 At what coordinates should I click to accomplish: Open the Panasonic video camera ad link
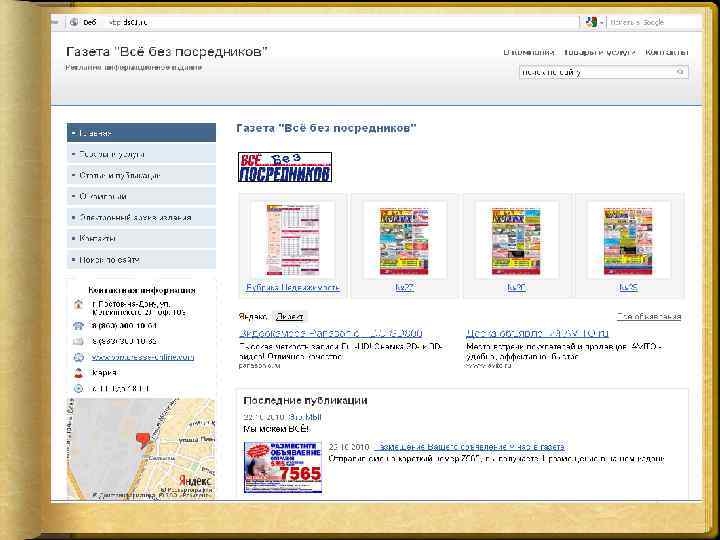click(x=330, y=333)
